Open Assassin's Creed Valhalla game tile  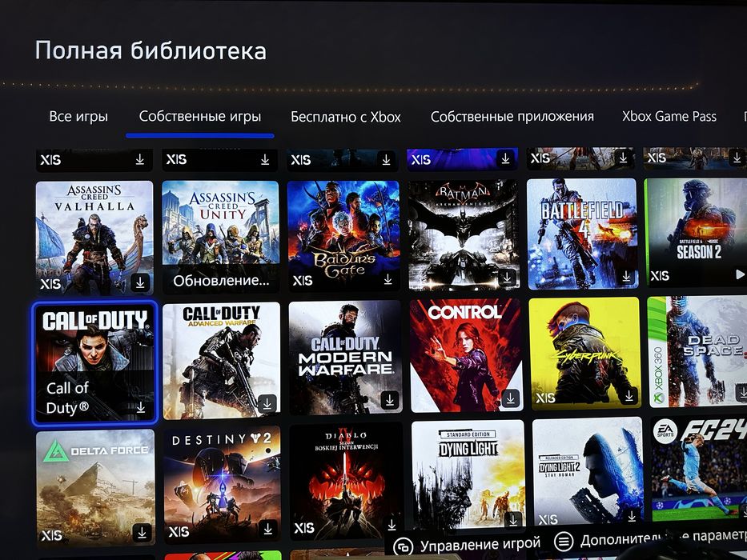tap(94, 238)
